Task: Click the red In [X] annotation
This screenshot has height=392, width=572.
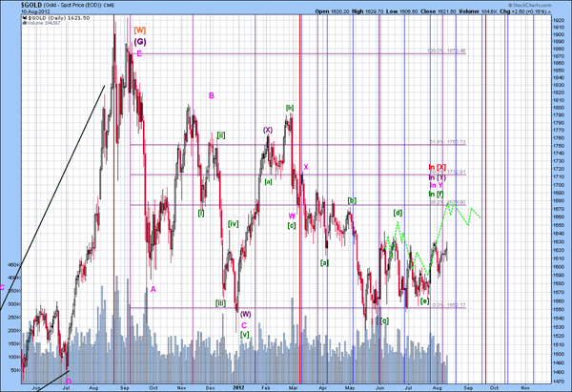Action: pyautogui.click(x=437, y=167)
